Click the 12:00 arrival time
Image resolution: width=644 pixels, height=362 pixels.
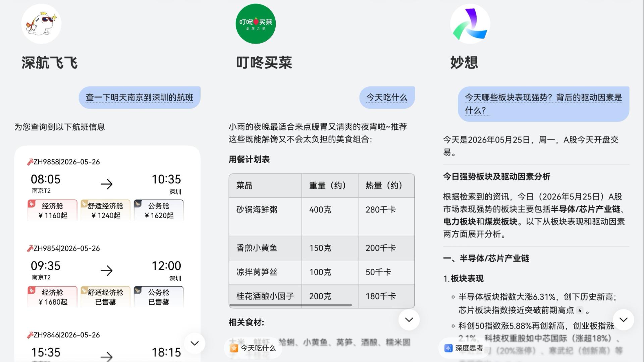pos(166,266)
